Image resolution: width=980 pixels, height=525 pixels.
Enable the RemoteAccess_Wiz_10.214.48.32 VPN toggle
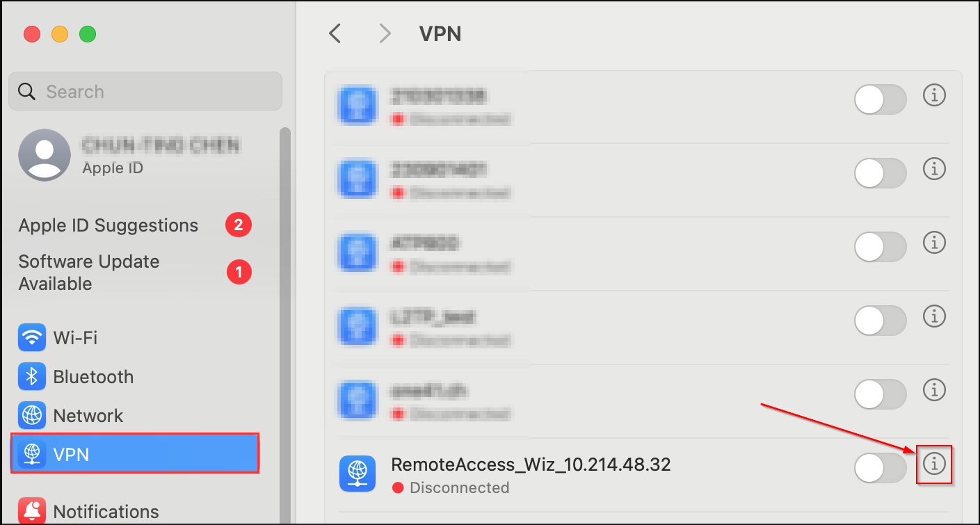point(880,468)
